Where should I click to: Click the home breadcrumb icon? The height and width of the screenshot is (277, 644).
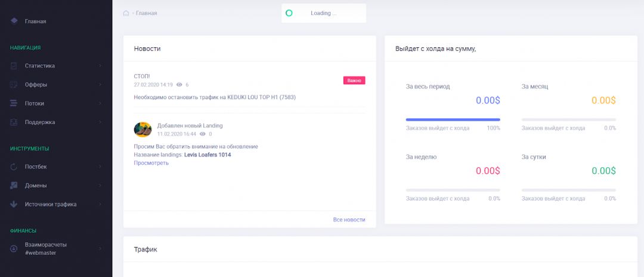(x=126, y=13)
